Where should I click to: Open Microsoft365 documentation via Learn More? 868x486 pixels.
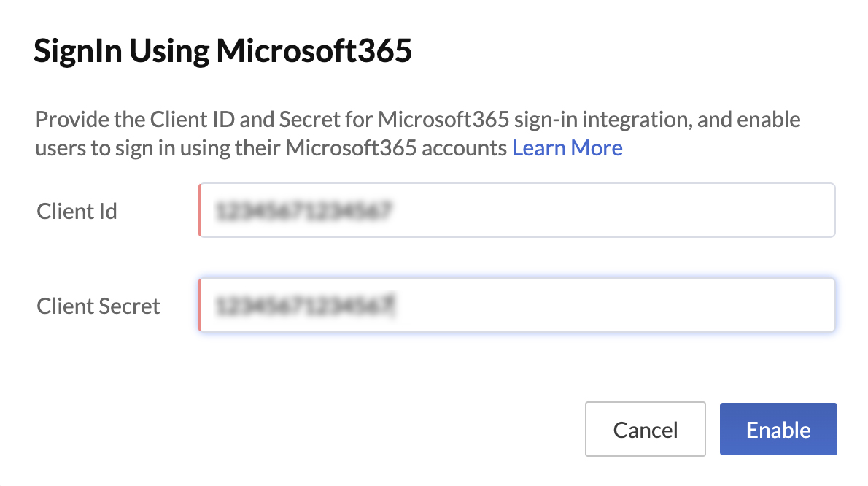click(567, 148)
